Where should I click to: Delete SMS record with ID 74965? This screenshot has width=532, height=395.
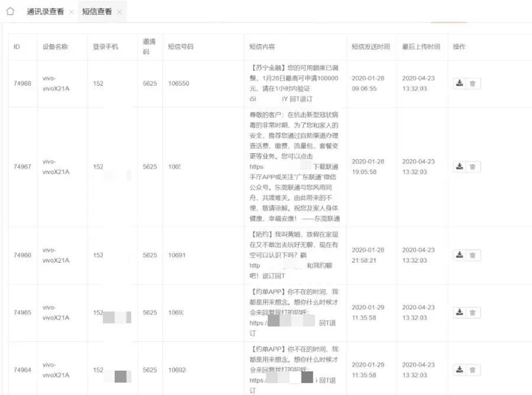[x=472, y=312]
